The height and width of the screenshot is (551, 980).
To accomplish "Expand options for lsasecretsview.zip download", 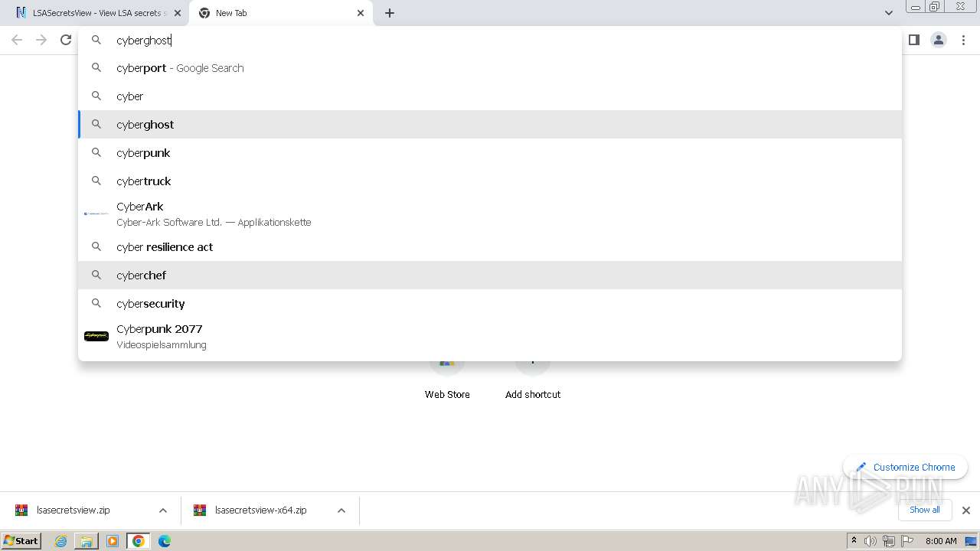I will click(163, 510).
